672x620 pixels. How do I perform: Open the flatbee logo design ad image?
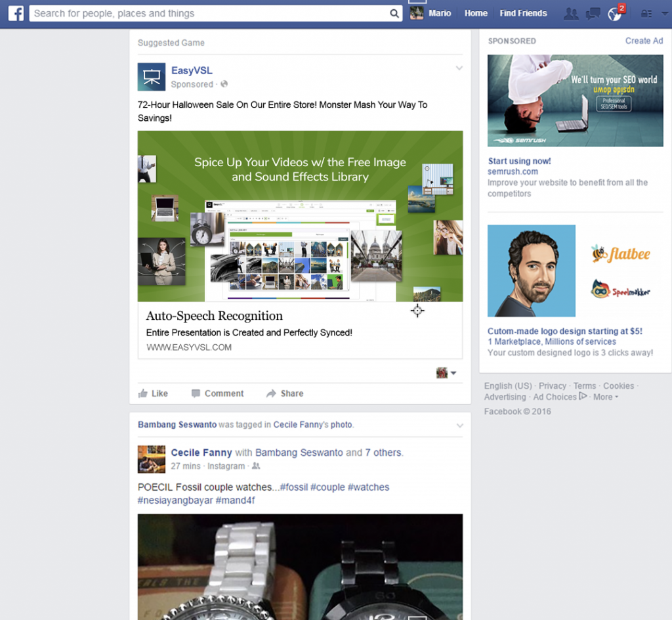click(x=575, y=271)
